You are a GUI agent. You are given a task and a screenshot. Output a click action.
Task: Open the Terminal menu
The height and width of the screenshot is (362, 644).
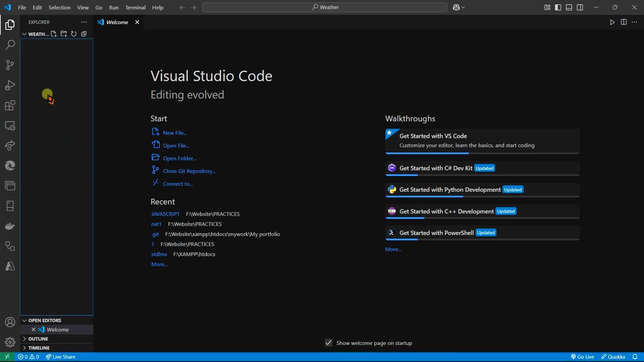click(135, 8)
